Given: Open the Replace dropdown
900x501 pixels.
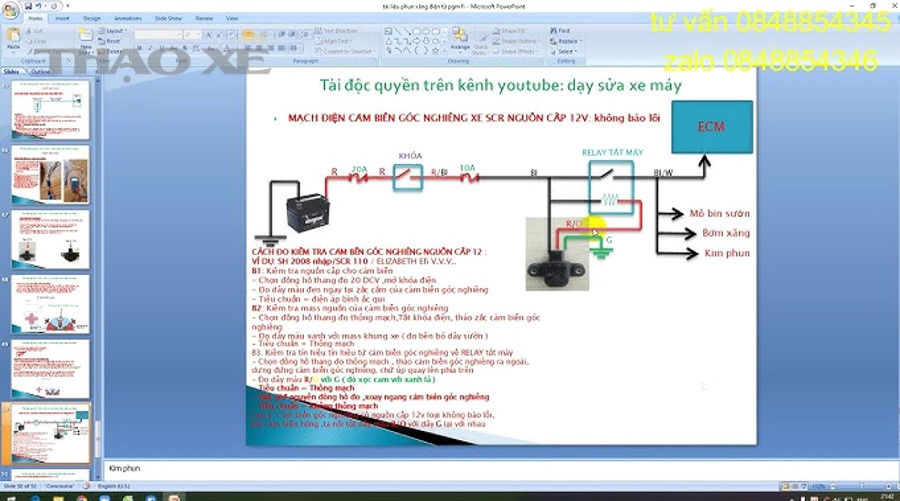Looking at the screenshot, I should [x=566, y=41].
